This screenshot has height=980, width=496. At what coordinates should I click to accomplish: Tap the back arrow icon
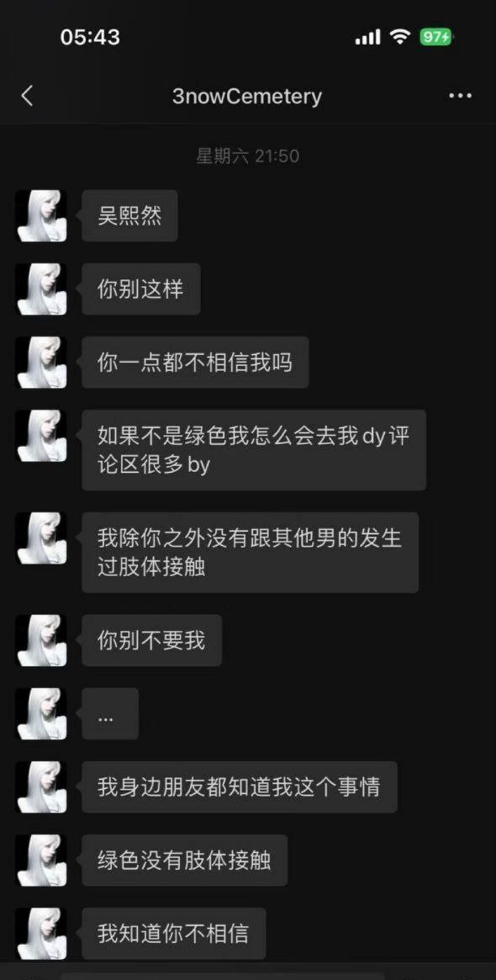tap(27, 96)
